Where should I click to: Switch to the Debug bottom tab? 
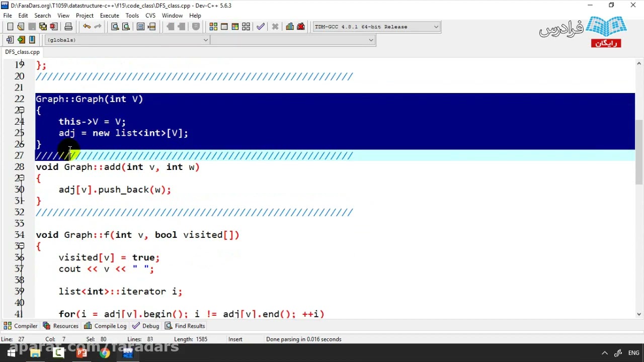(x=145, y=326)
